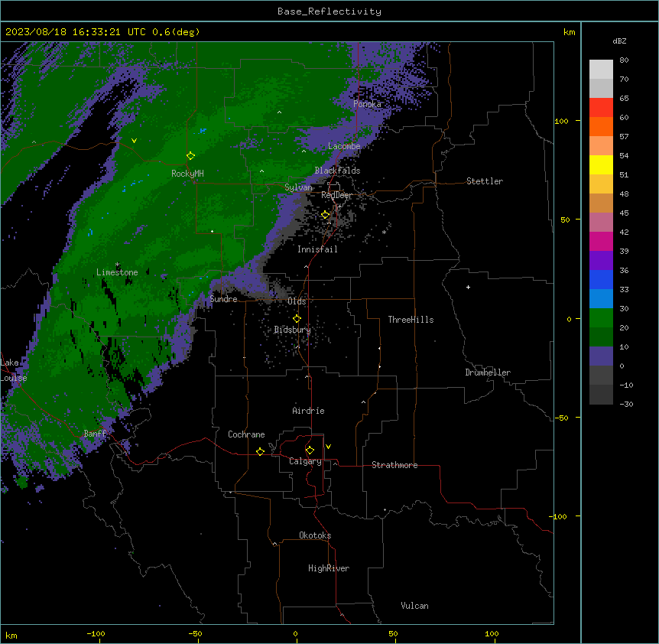The image size is (659, 644).
Task: Click the 33 value in dBZ legend
Action: coord(624,290)
